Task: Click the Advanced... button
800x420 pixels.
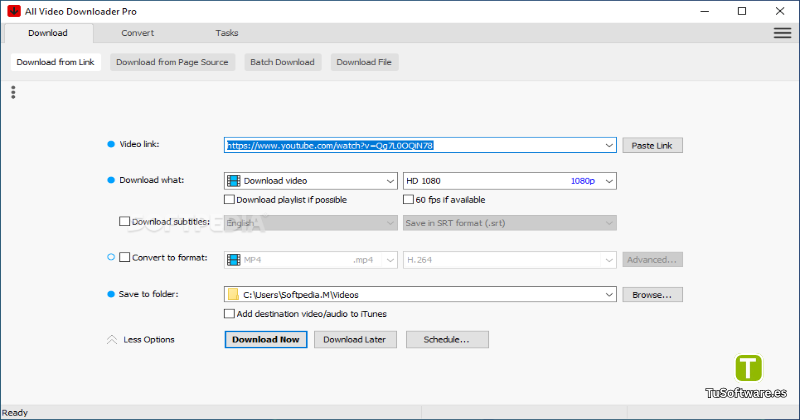Action: click(x=652, y=260)
